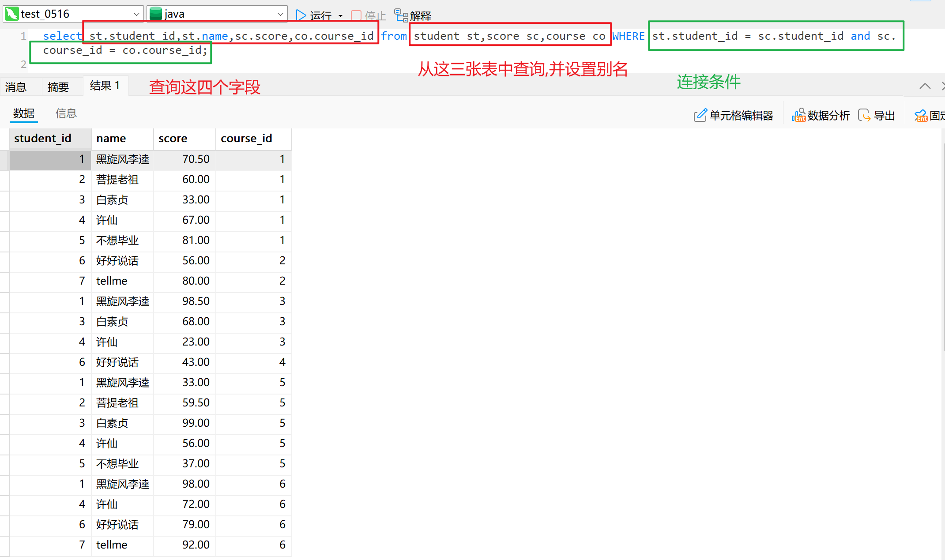
Task: Select the 信息 sub-tab
Action: pyautogui.click(x=66, y=114)
